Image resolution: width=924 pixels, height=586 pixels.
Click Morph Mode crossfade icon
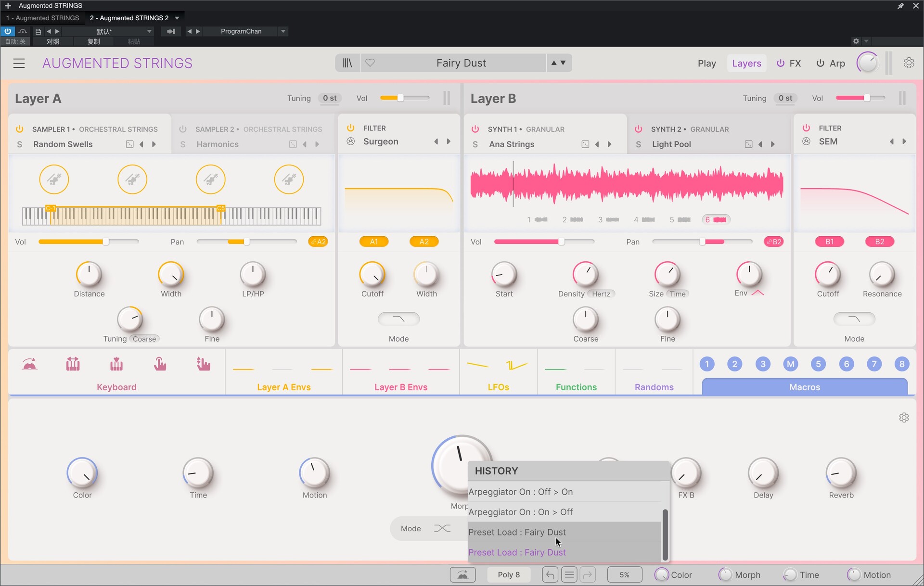[x=442, y=528]
